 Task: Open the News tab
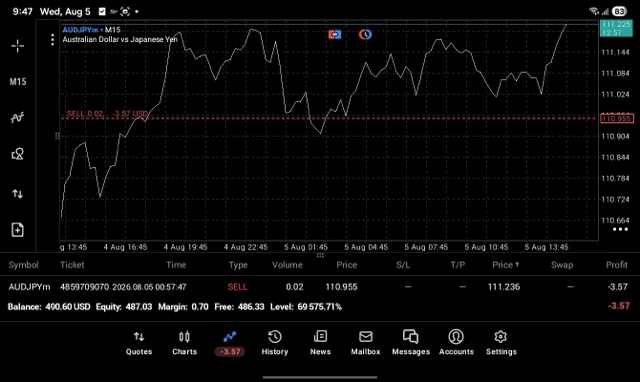(x=320, y=343)
